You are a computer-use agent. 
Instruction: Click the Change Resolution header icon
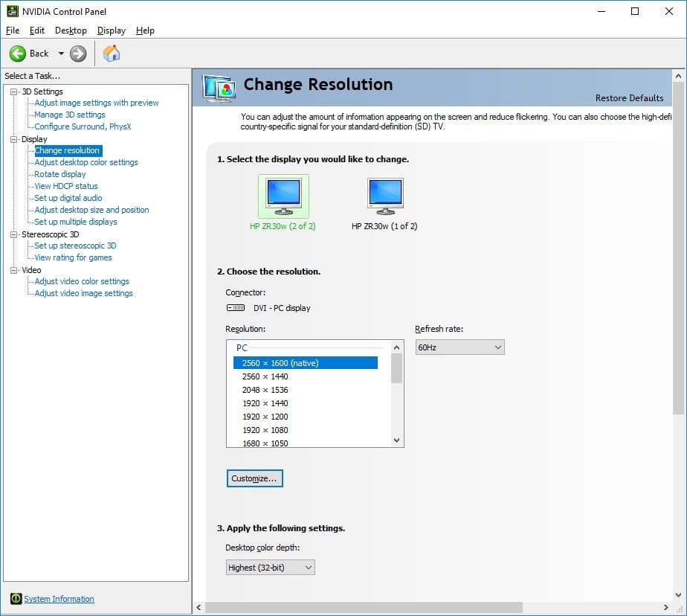219,88
